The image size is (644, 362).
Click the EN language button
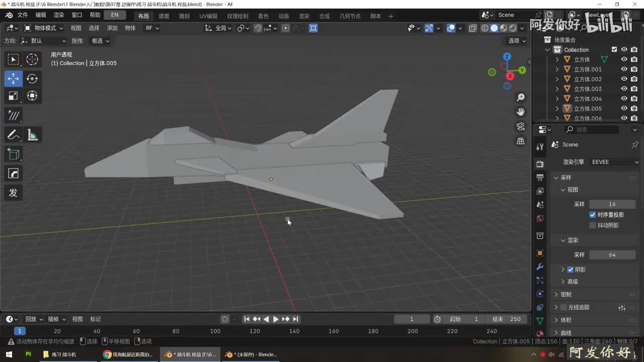[115, 15]
